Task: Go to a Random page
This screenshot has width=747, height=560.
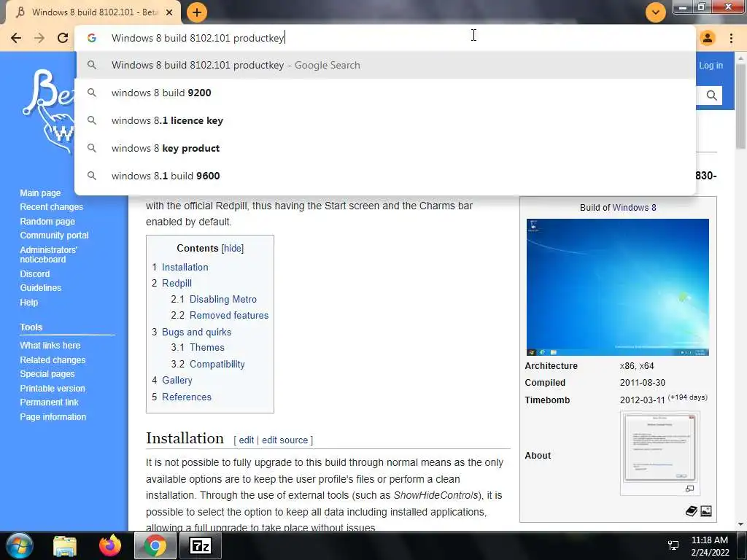Action: coord(47,222)
